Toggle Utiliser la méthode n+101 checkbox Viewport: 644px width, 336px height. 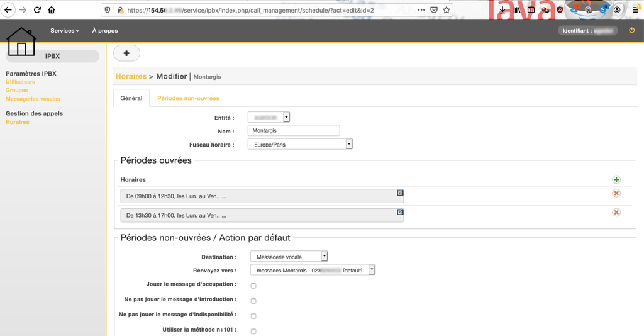click(x=253, y=332)
